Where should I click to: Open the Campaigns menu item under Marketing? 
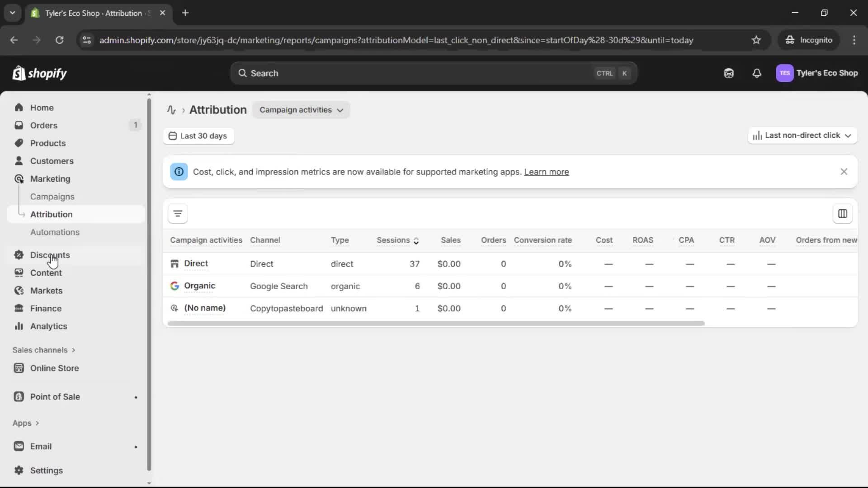point(52,197)
